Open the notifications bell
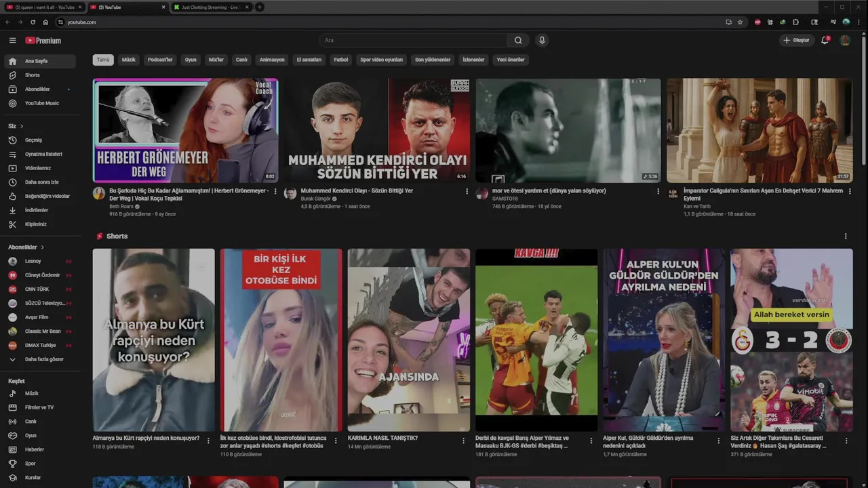The width and height of the screenshot is (868, 488). click(x=825, y=41)
